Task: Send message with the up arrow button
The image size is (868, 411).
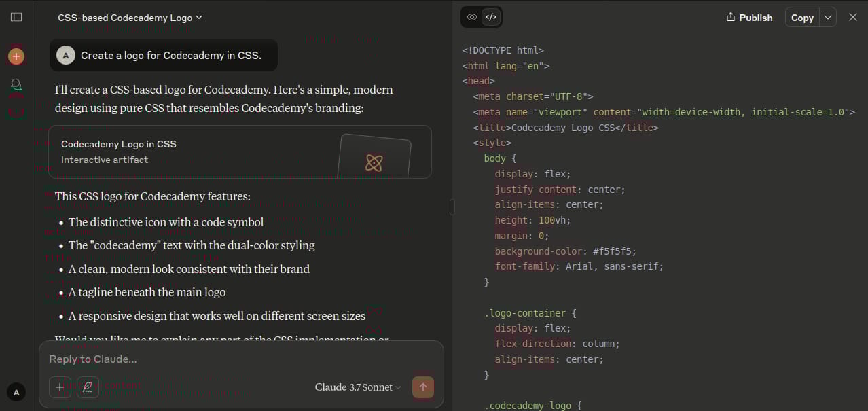Action: (423, 387)
